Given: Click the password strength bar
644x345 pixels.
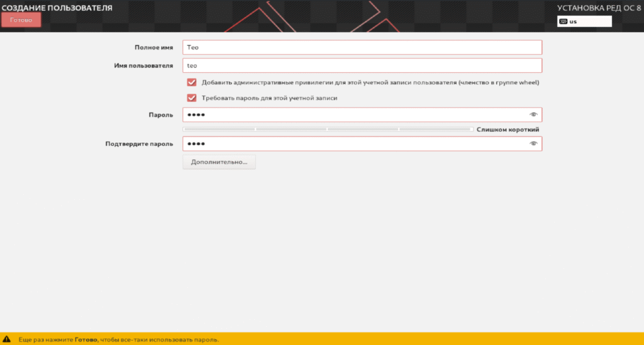Looking at the screenshot, I should (328, 129).
